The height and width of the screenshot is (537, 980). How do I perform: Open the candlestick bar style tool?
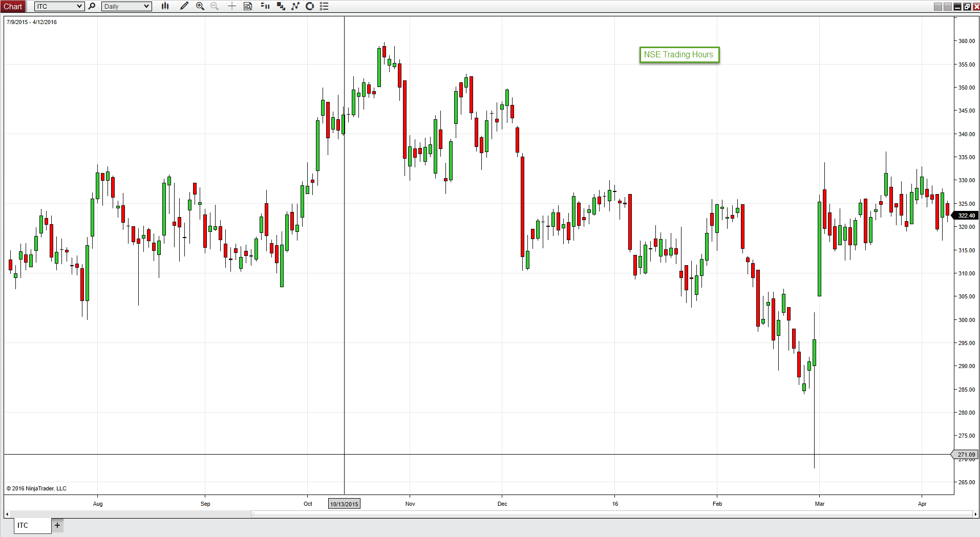[165, 6]
